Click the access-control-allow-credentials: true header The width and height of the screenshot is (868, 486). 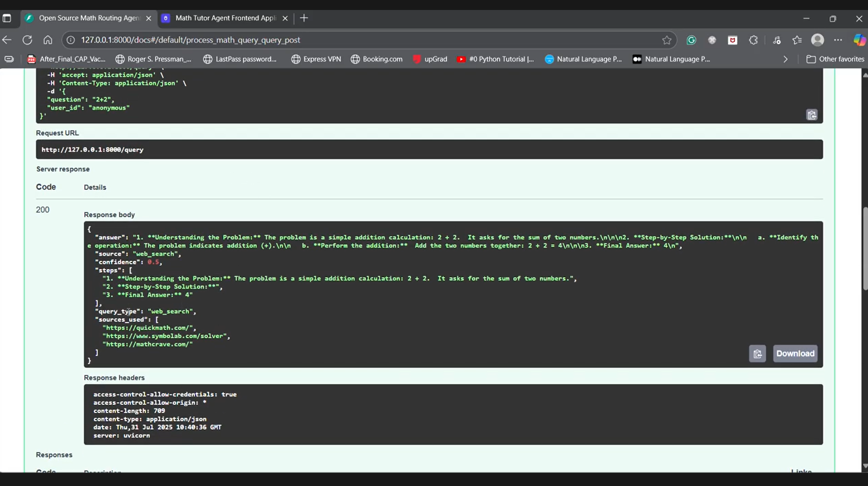click(x=165, y=395)
